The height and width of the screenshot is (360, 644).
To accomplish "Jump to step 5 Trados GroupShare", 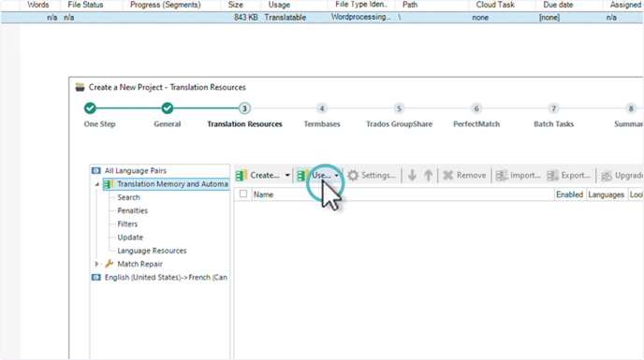I will 399,108.
